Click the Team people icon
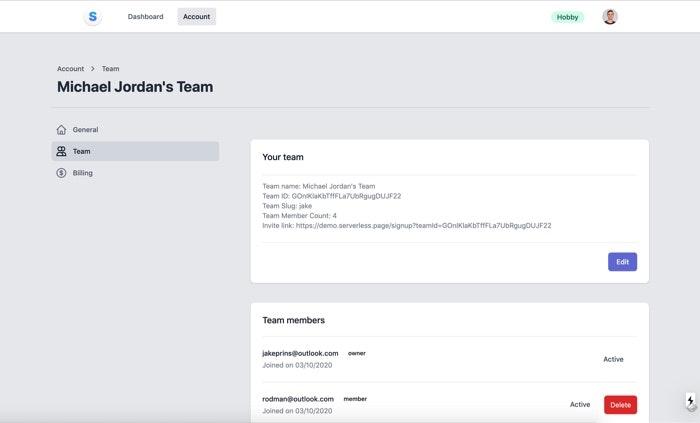The width and height of the screenshot is (700, 423). [62, 151]
